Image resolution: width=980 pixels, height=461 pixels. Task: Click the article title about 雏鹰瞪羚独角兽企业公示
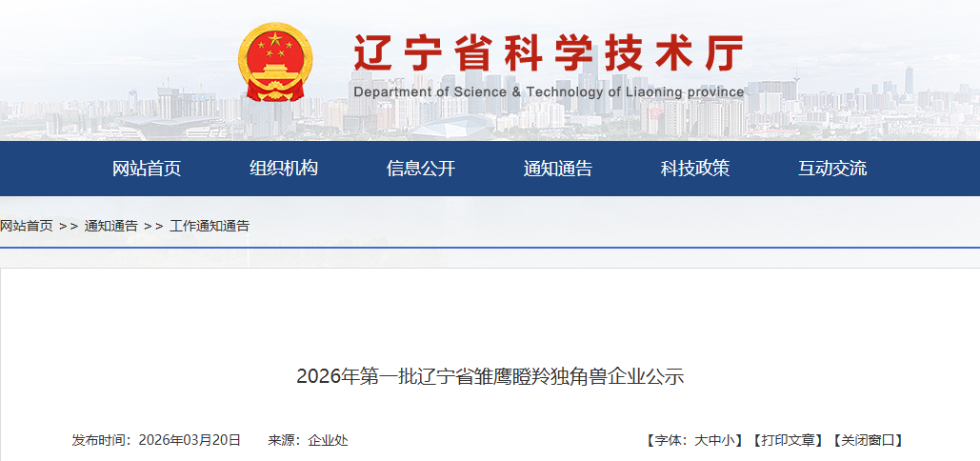pyautogui.click(x=490, y=376)
